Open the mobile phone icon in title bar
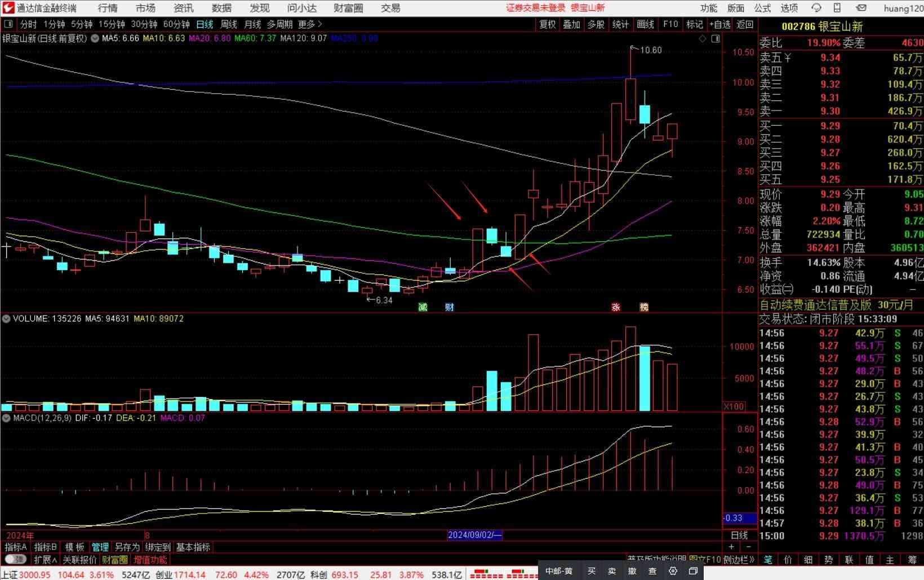The height and width of the screenshot is (580, 924). [837, 8]
